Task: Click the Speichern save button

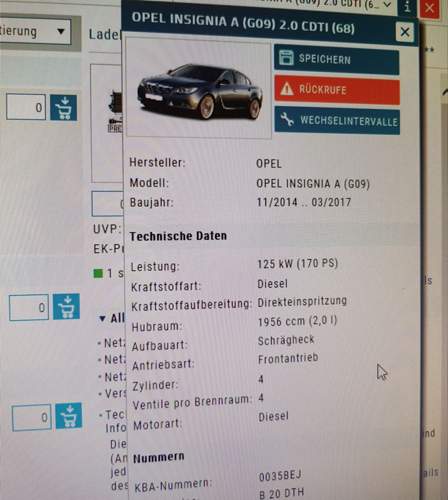Action: 336,59
